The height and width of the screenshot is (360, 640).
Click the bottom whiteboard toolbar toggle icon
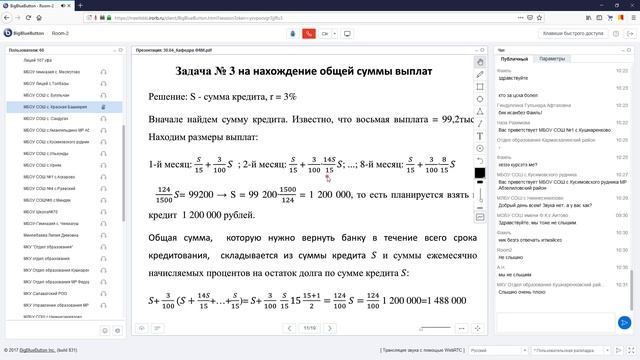[x=480, y=217]
